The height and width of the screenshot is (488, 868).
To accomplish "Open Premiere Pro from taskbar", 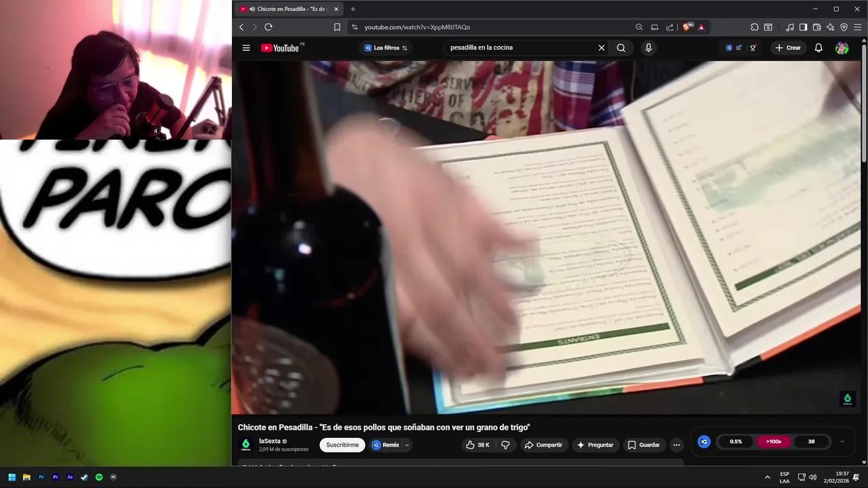I will coord(56,477).
